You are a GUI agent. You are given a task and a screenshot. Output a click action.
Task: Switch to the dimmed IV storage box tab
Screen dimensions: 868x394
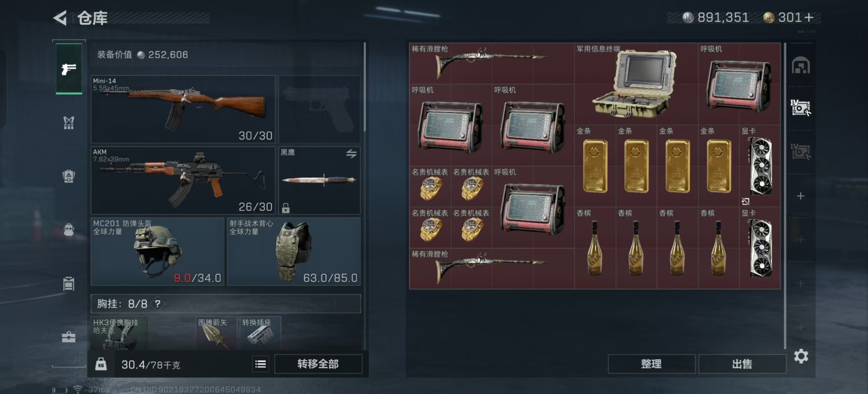801,151
